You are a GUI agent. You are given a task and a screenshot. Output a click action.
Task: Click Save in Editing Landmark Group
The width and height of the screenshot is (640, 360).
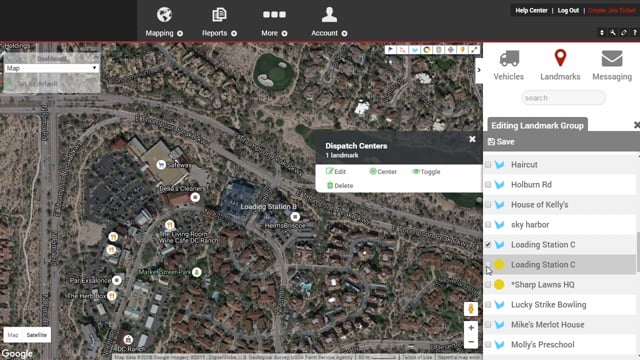coord(501,142)
